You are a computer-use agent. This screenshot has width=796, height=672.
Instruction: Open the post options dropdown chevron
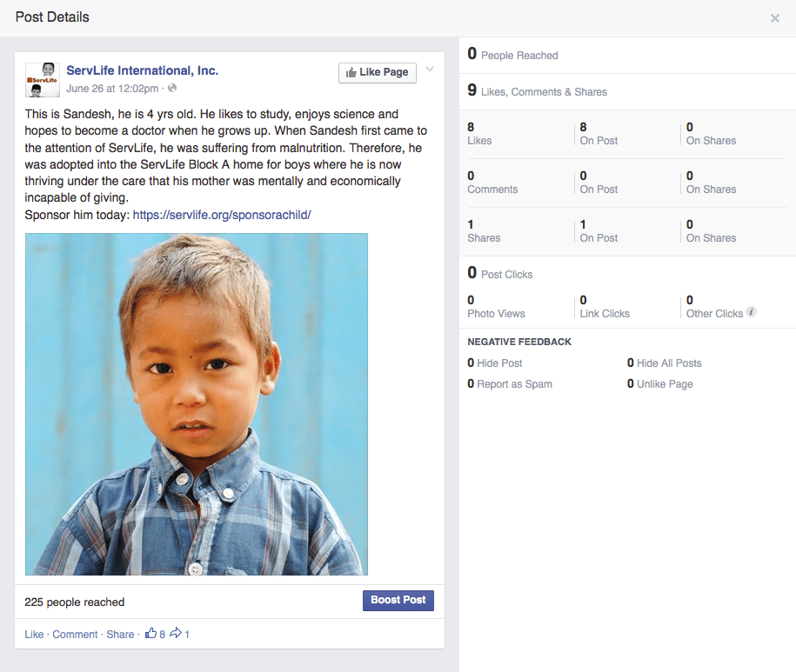[x=430, y=70]
